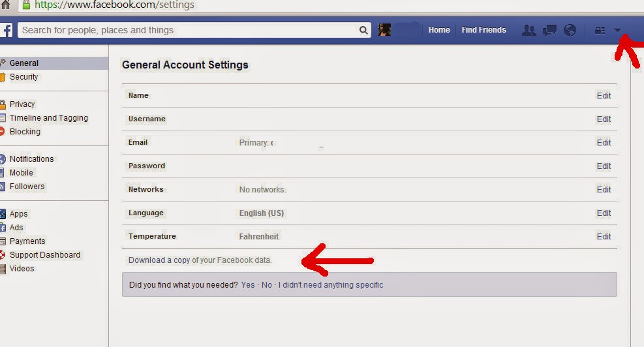This screenshot has height=347, width=644.
Task: Open the Videos settings section
Action: [22, 269]
